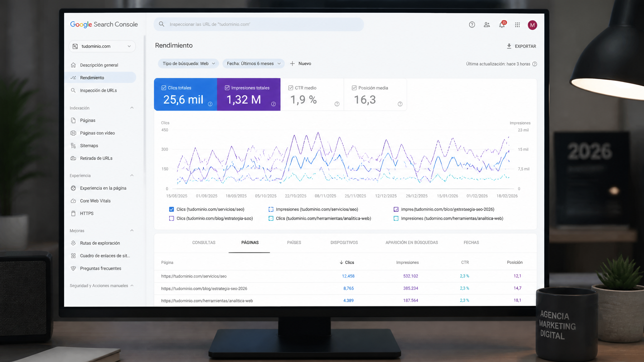This screenshot has height=362, width=644.
Task: Toggle Impresiones (tudomino.com/herramientas/analitica-web) legend checkbox
Action: pos(396,218)
